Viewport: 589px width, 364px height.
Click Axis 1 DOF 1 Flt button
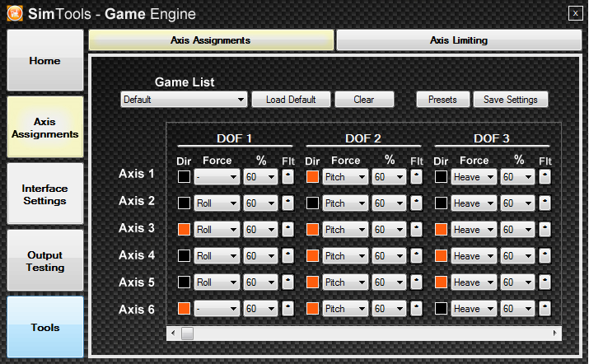pos(287,176)
